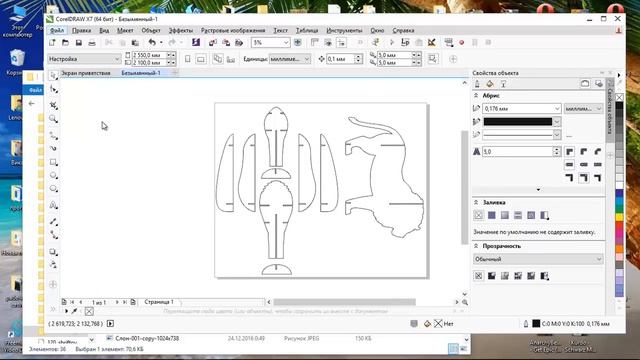Click the Open file folder icon

coord(65,42)
